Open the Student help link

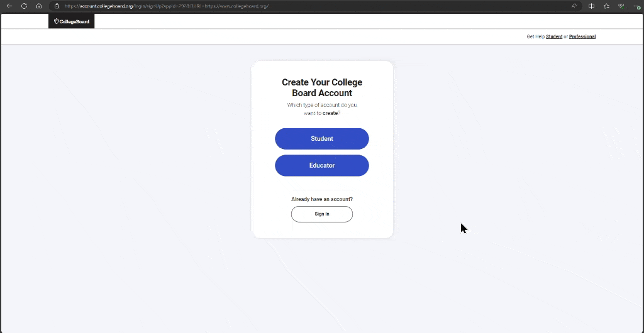click(x=554, y=36)
